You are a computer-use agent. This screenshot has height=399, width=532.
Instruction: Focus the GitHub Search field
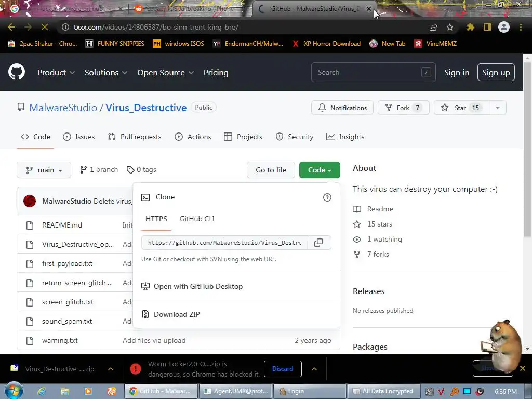coord(373,72)
